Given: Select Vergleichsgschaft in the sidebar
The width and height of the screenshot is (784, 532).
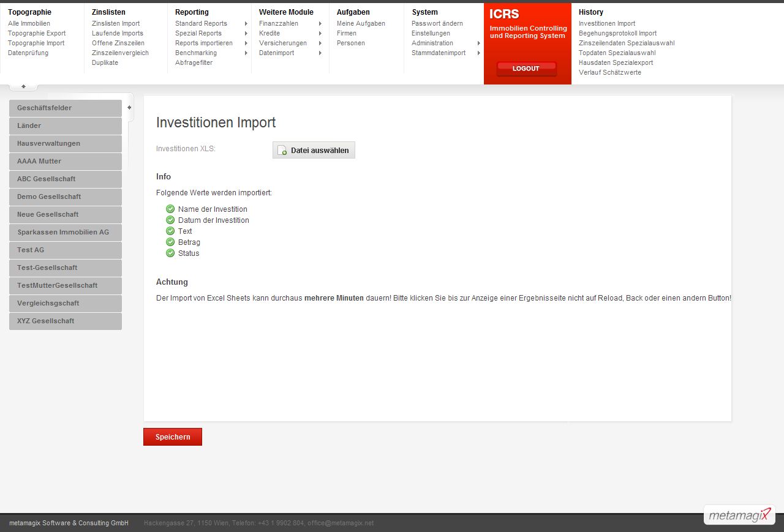Looking at the screenshot, I should click(66, 304).
